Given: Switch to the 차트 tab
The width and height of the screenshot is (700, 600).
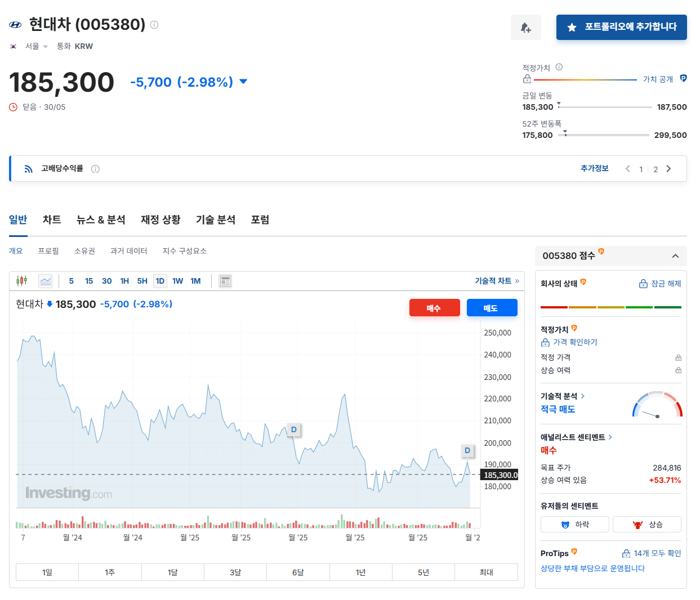Looking at the screenshot, I should (x=52, y=220).
